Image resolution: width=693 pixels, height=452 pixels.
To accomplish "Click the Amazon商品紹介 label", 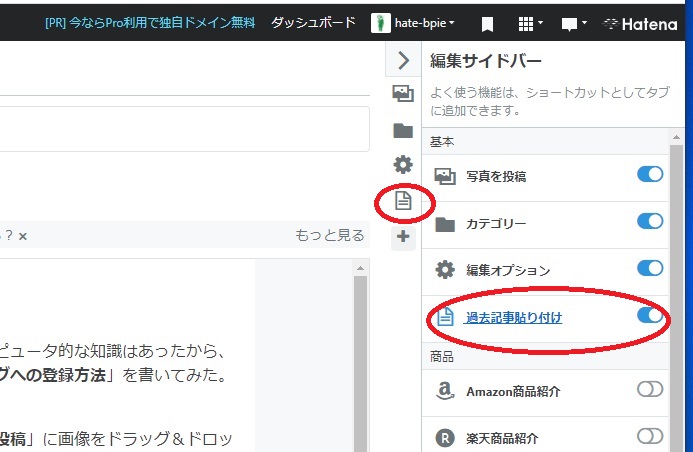I will click(513, 392).
